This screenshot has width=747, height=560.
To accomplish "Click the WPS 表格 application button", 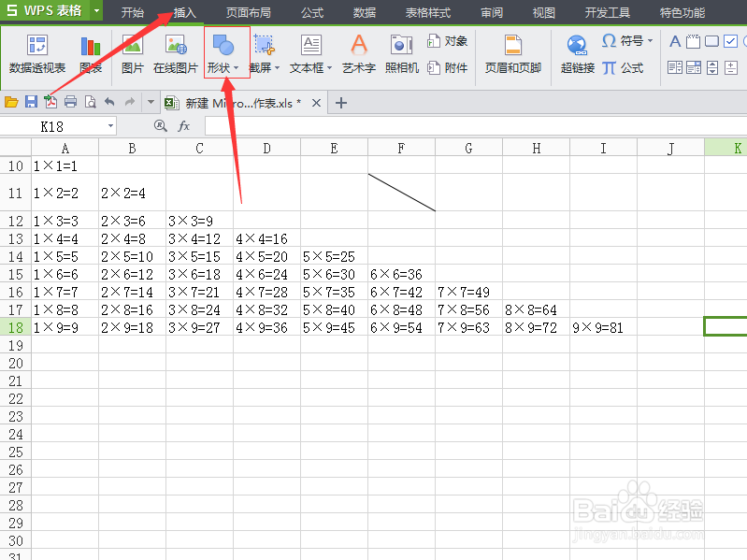I will coord(45,10).
